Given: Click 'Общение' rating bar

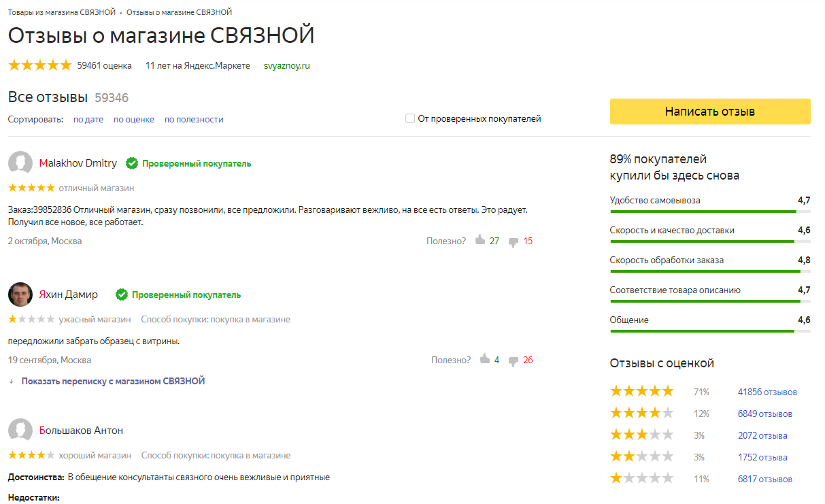Looking at the screenshot, I should pos(710,331).
